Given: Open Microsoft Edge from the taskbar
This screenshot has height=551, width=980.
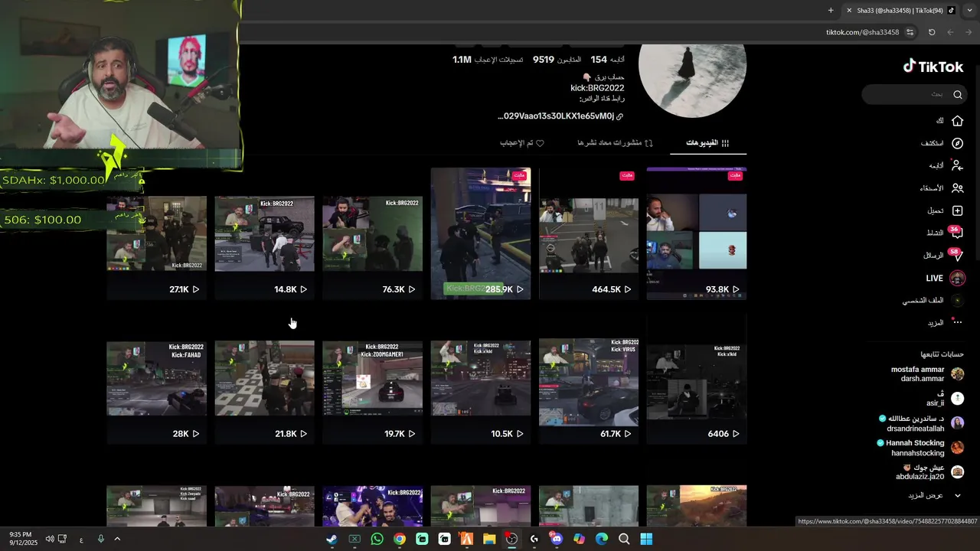Looking at the screenshot, I should pyautogui.click(x=602, y=539).
